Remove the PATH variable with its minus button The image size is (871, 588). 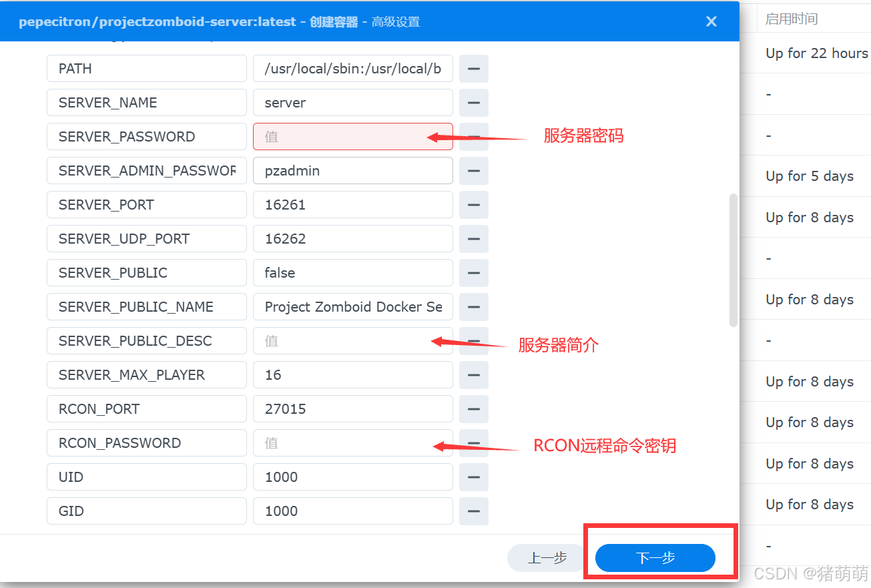coord(474,69)
